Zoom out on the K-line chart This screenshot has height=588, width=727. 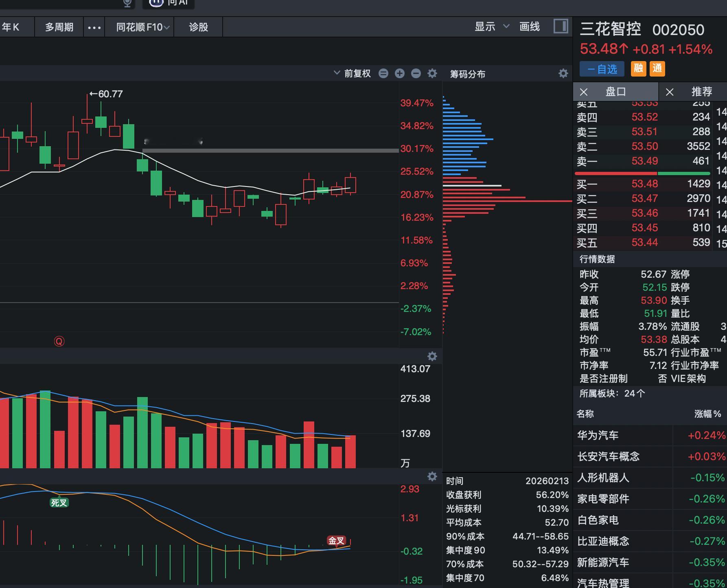point(416,73)
